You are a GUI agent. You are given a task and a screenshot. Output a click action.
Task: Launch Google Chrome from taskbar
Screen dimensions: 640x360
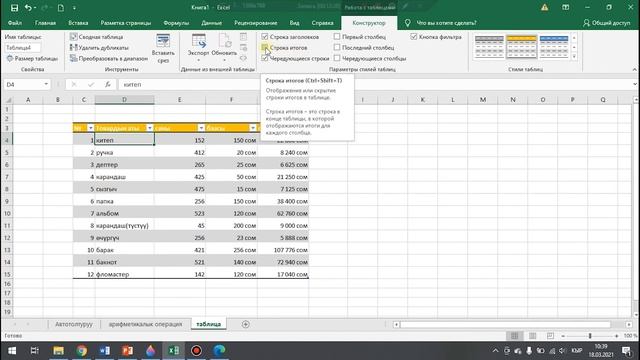point(82,351)
